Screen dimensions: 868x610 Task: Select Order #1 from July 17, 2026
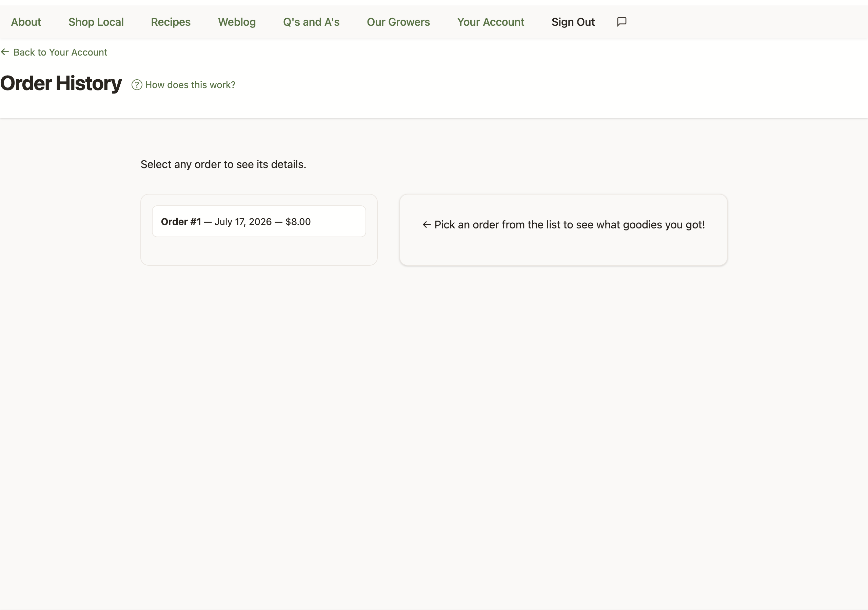(x=259, y=222)
